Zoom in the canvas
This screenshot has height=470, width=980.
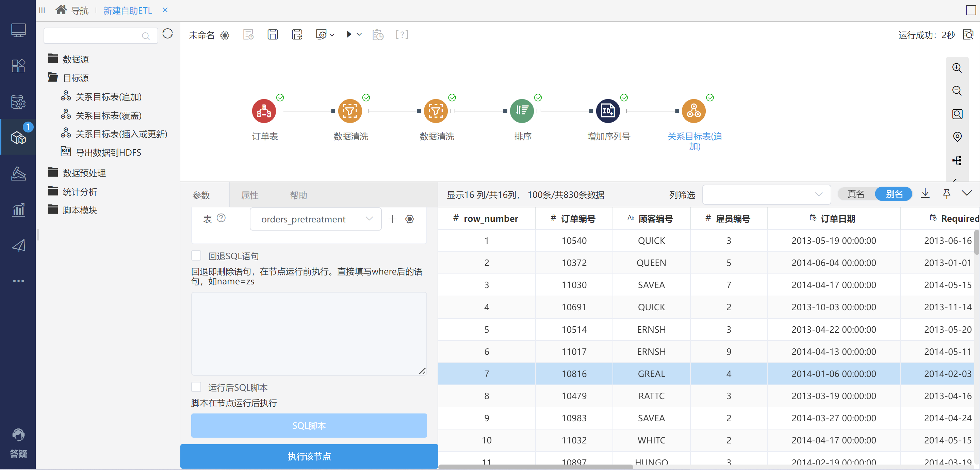(957, 68)
